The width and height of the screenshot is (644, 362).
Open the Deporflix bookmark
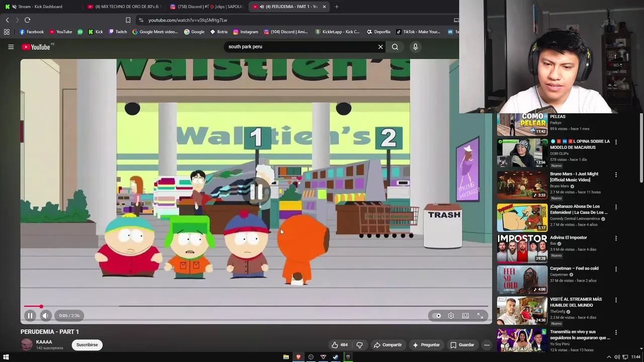[378, 32]
